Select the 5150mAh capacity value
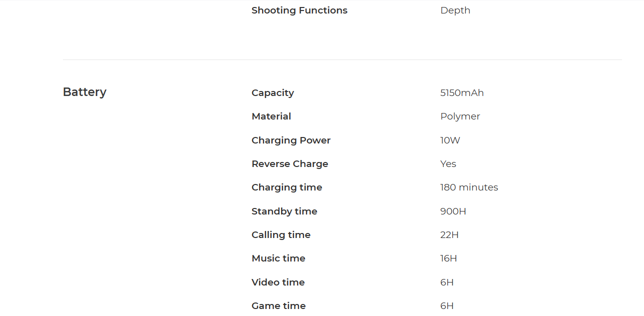This screenshot has width=644, height=316. click(462, 93)
